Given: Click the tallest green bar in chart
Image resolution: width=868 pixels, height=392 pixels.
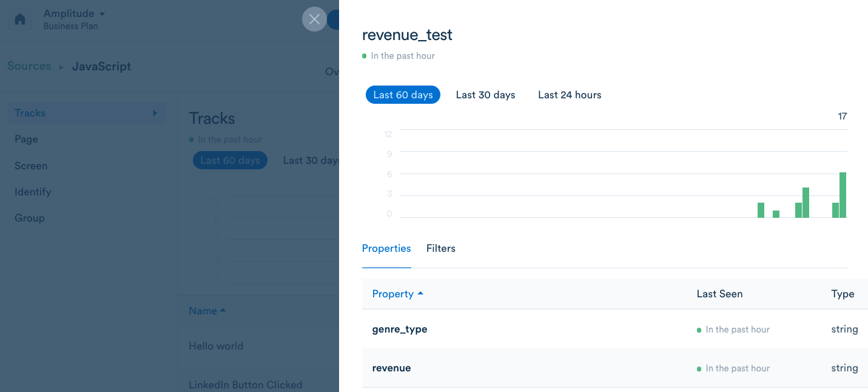Looking at the screenshot, I should pos(843,195).
